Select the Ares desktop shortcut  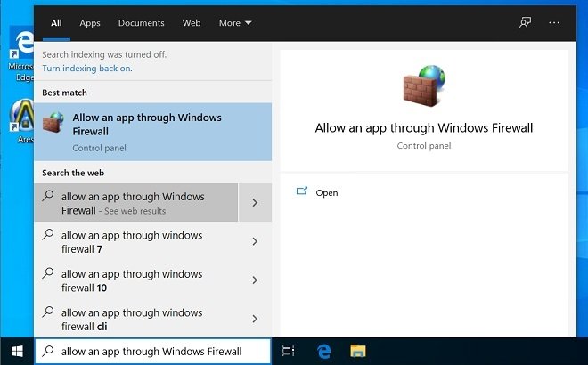pyautogui.click(x=22, y=121)
